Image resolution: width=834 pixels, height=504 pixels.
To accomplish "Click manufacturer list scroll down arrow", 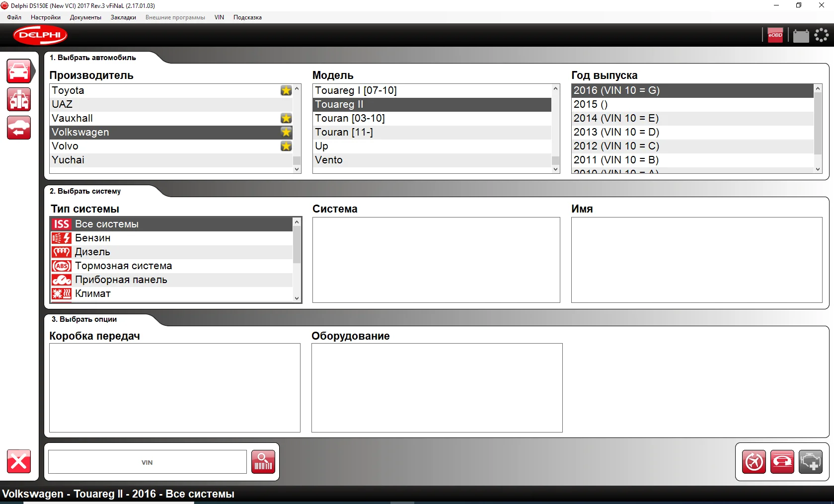I will click(x=297, y=169).
